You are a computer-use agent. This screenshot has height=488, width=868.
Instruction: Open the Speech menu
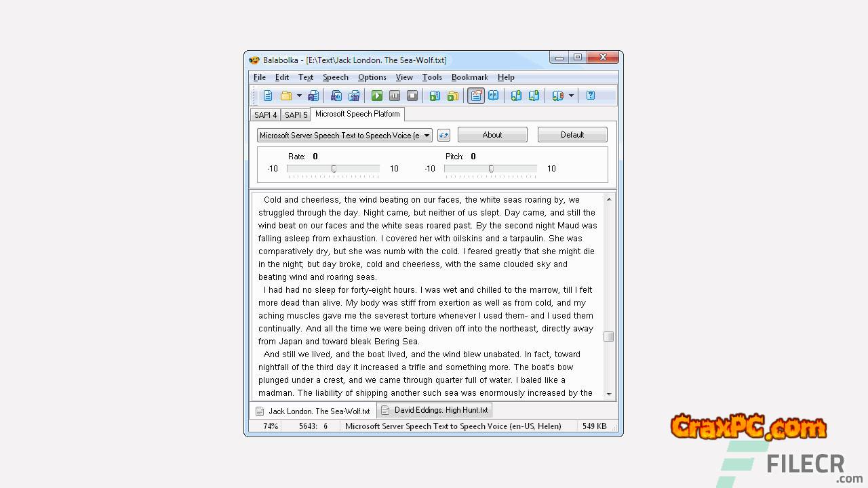click(x=336, y=77)
